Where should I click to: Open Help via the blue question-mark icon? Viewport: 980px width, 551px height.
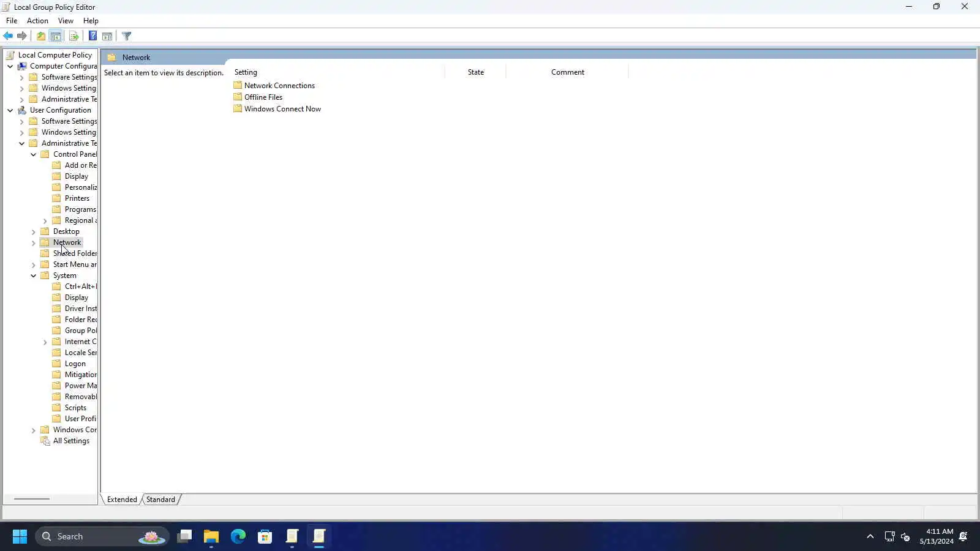[x=92, y=36]
